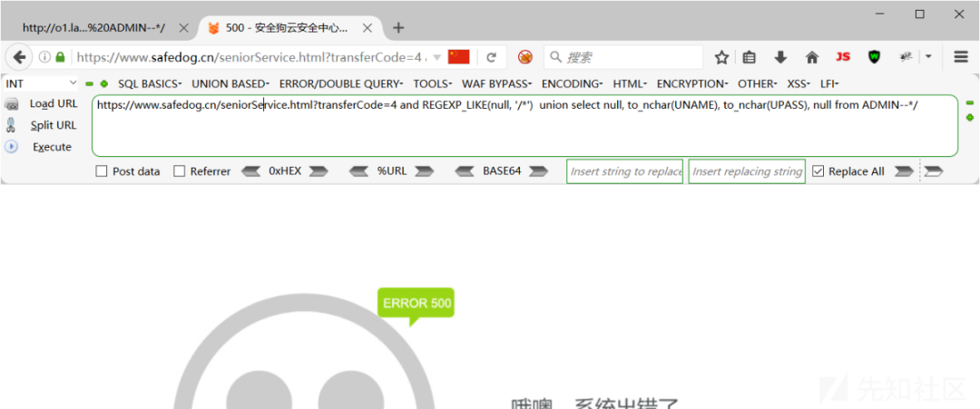Viewport: 980px width, 409px height.
Task: Click the %URL encode label
Action: pos(392,171)
